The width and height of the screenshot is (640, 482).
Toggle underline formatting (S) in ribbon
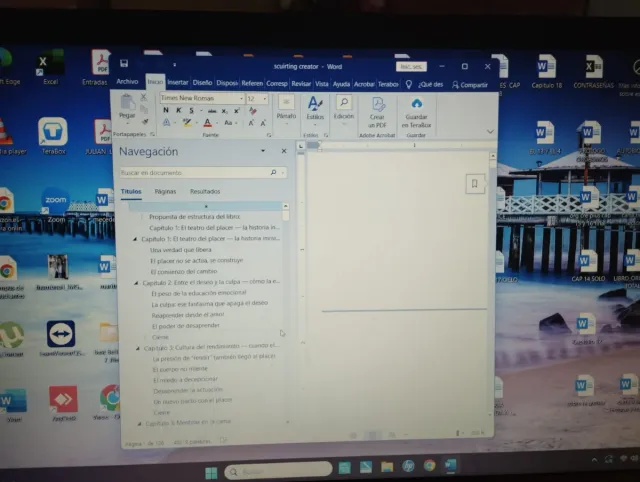190,110
